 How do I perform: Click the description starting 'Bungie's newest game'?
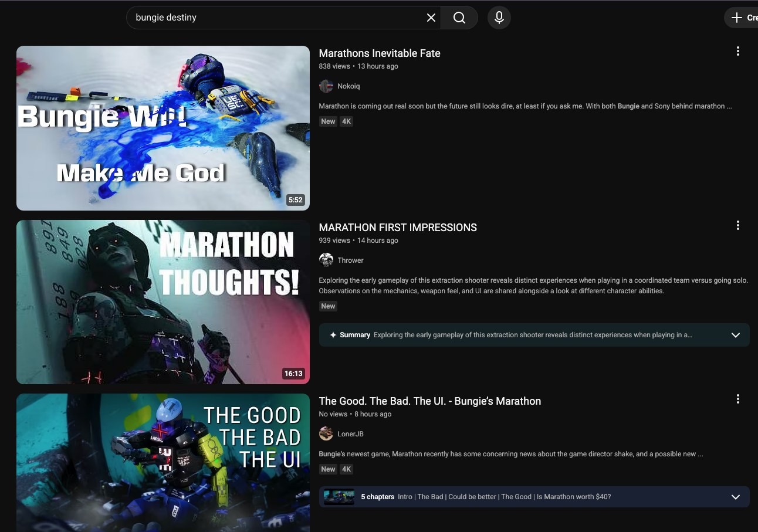511,454
